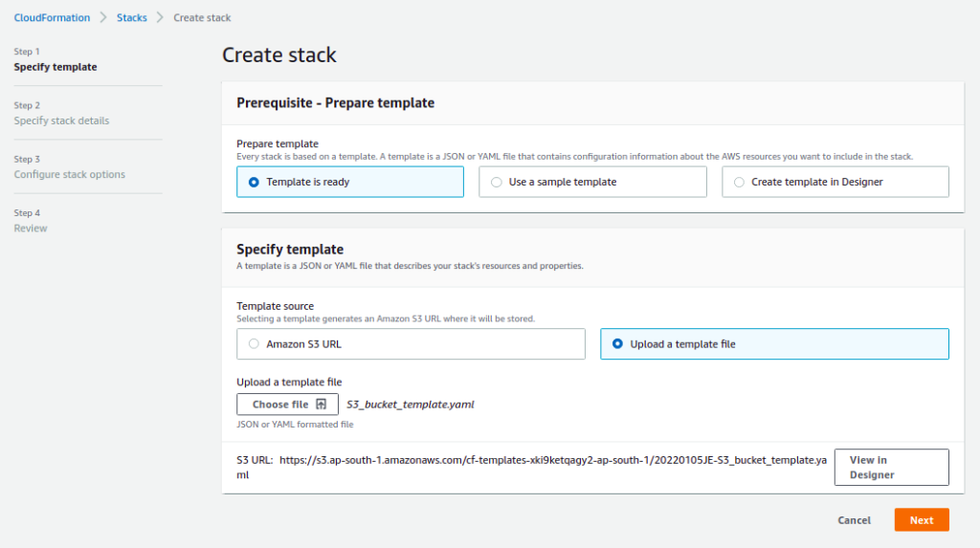The width and height of the screenshot is (980, 548).
Task: Open View in Designer
Action: (x=891, y=468)
